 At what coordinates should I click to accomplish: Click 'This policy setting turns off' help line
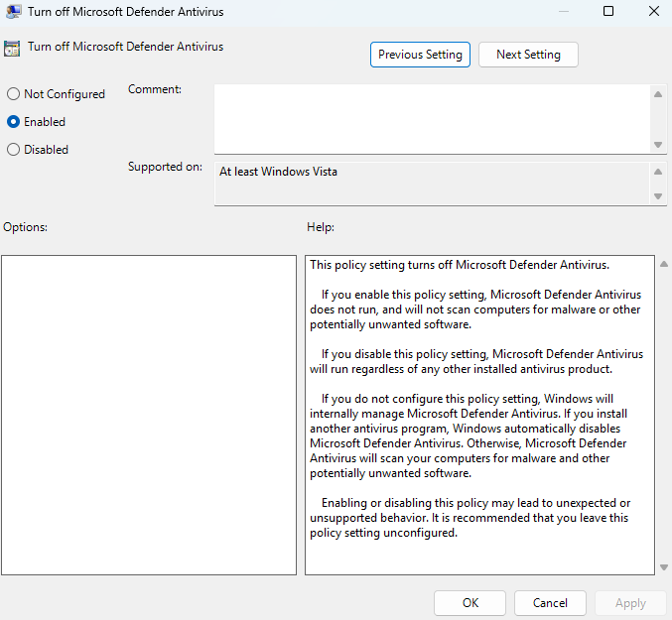tap(460, 265)
